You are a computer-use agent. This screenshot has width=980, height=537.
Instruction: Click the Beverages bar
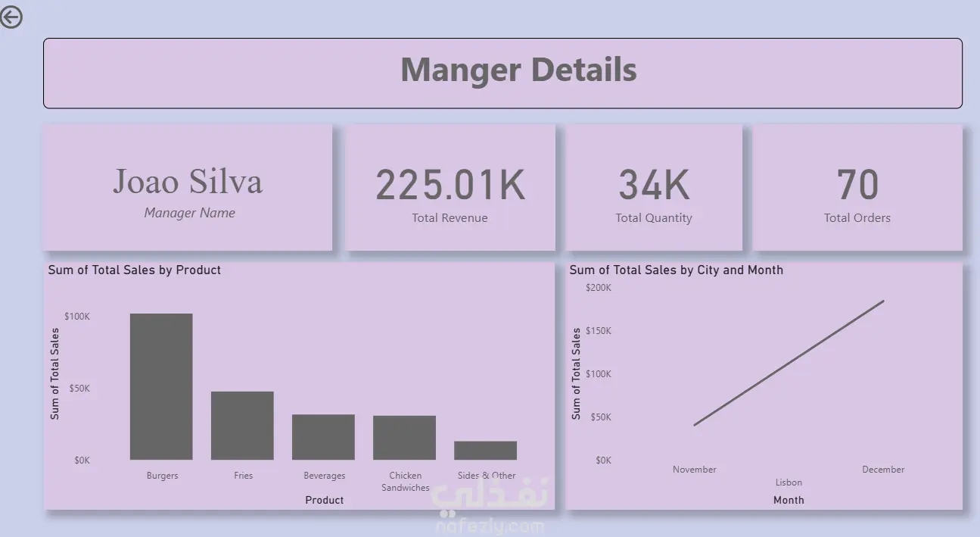pyautogui.click(x=323, y=437)
